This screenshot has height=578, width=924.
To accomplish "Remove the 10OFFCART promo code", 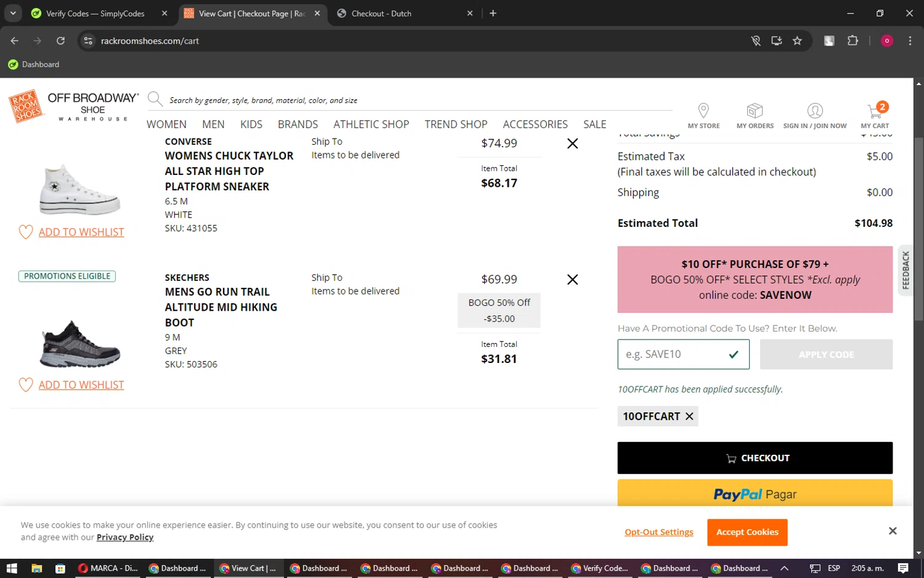I will coord(689,417).
